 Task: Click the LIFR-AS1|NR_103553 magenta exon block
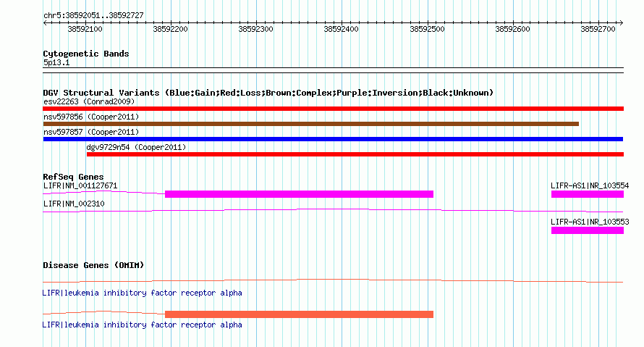pyautogui.click(x=588, y=230)
